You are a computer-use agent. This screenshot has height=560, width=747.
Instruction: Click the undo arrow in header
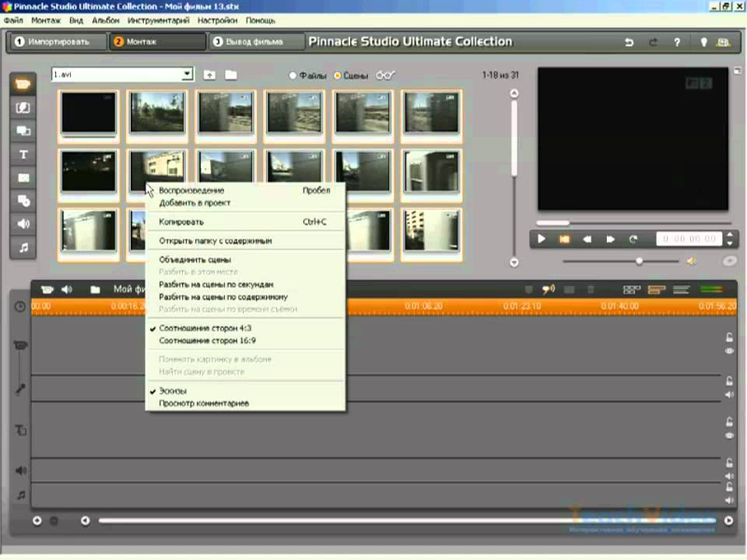(630, 42)
